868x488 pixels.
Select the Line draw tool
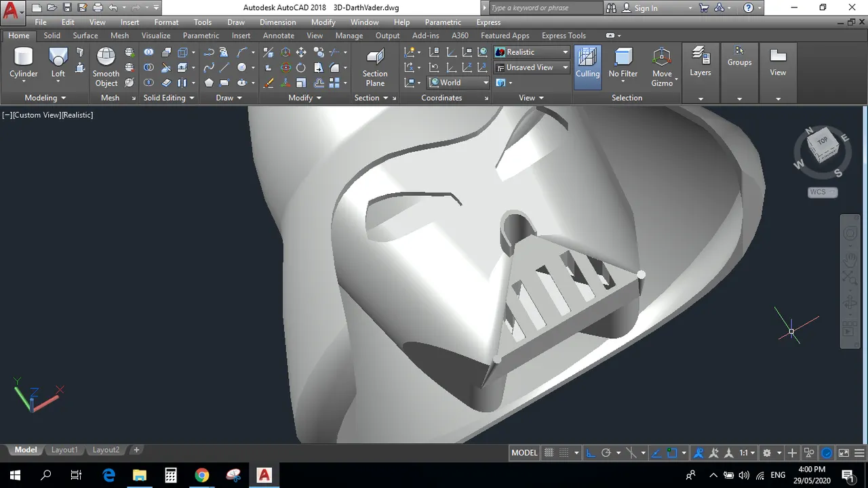[224, 68]
